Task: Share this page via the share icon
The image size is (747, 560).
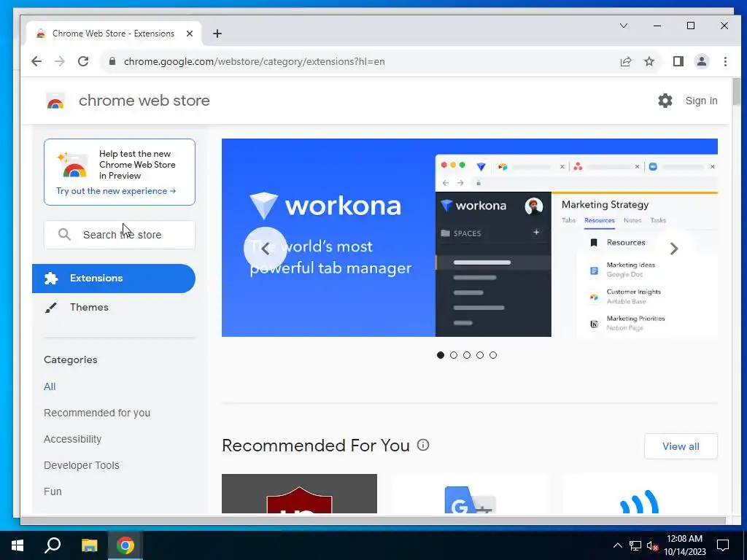Action: tap(625, 61)
